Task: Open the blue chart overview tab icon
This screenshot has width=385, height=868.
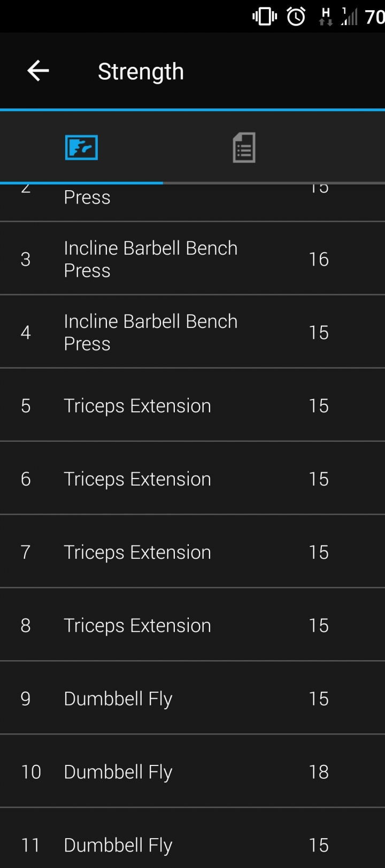Action: [81, 147]
